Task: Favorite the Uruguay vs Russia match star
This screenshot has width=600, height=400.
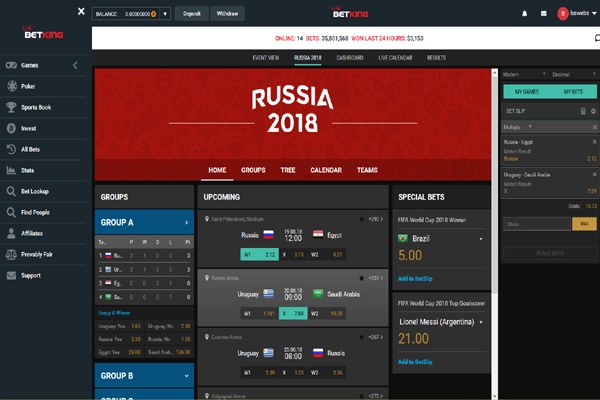Action: tap(361, 337)
